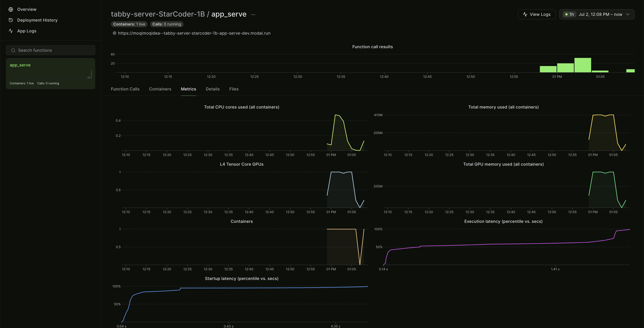Switch to the Function Calls tab
The width and height of the screenshot is (644, 328).
125,89
